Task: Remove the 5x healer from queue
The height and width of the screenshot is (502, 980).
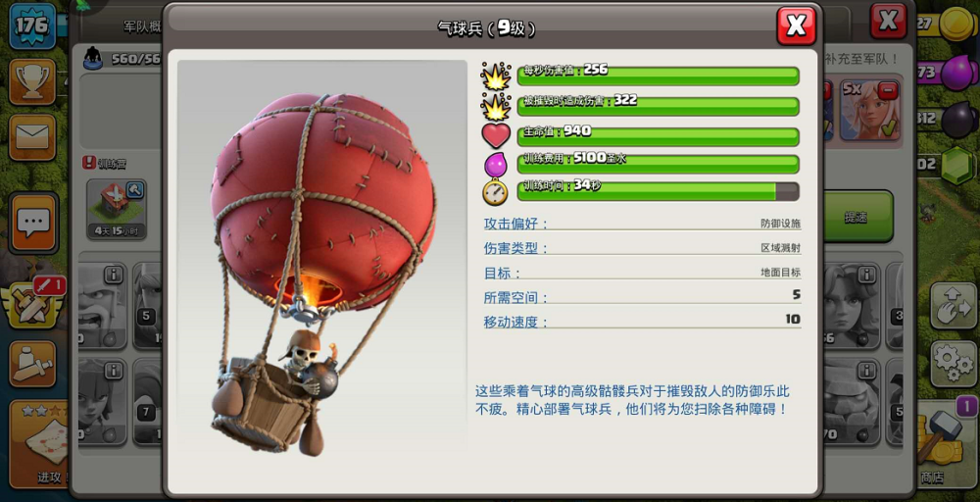Action: click(x=887, y=91)
